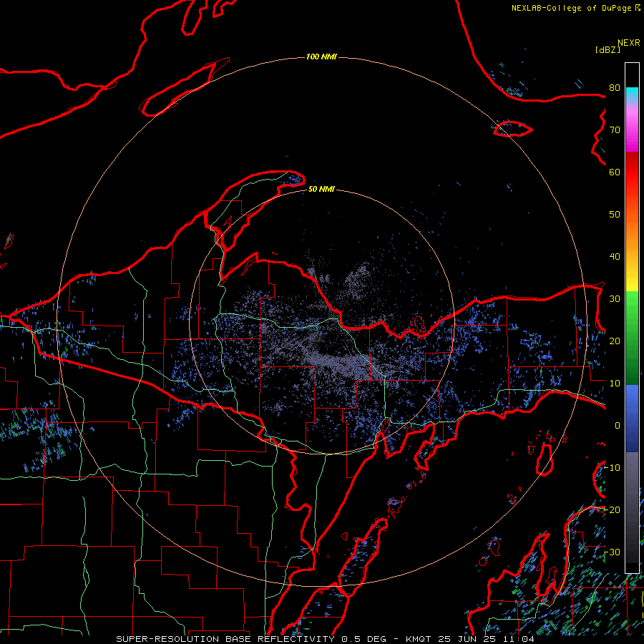Click the magenta band of the color bar
This screenshot has height=644, width=644.
pyautogui.click(x=632, y=130)
